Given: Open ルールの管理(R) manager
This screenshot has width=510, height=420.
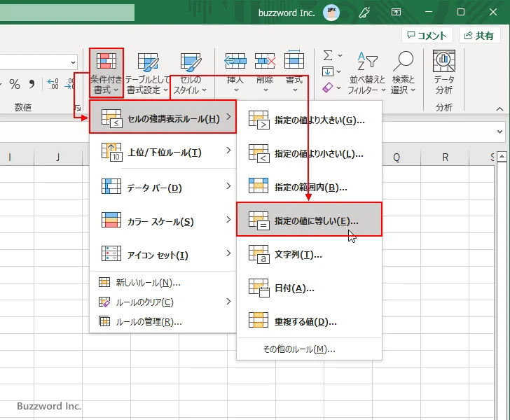Looking at the screenshot, I should coord(163,321).
